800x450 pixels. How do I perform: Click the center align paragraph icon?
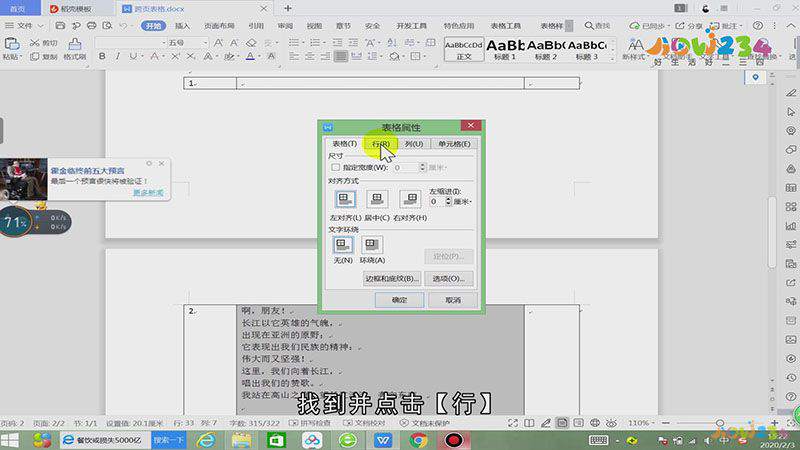tap(310, 56)
